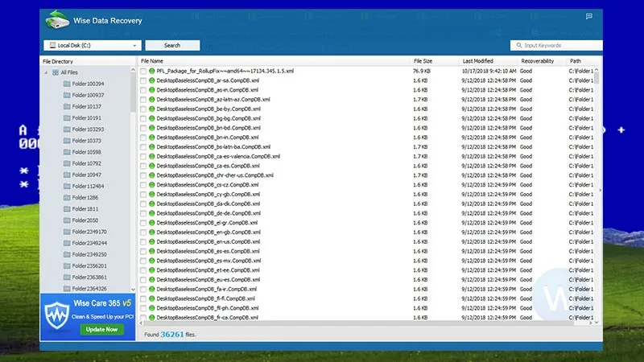Select Folder2349170 in the tree
This screenshot has width=644, height=362.
coord(89,232)
